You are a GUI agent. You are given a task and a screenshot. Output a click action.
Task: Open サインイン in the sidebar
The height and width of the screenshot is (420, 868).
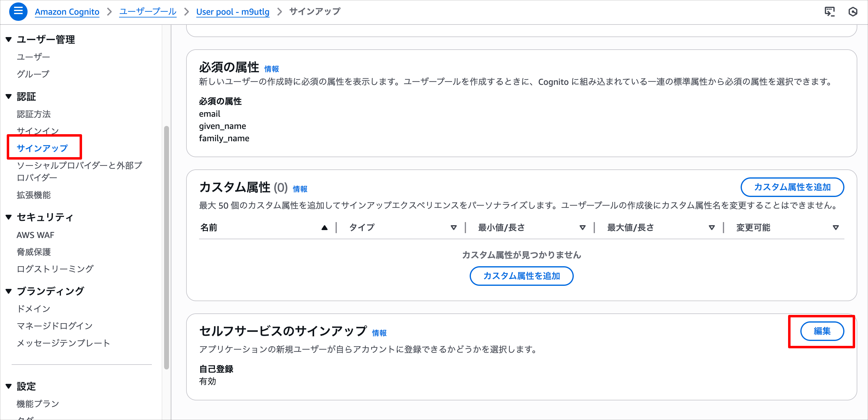[x=38, y=131]
